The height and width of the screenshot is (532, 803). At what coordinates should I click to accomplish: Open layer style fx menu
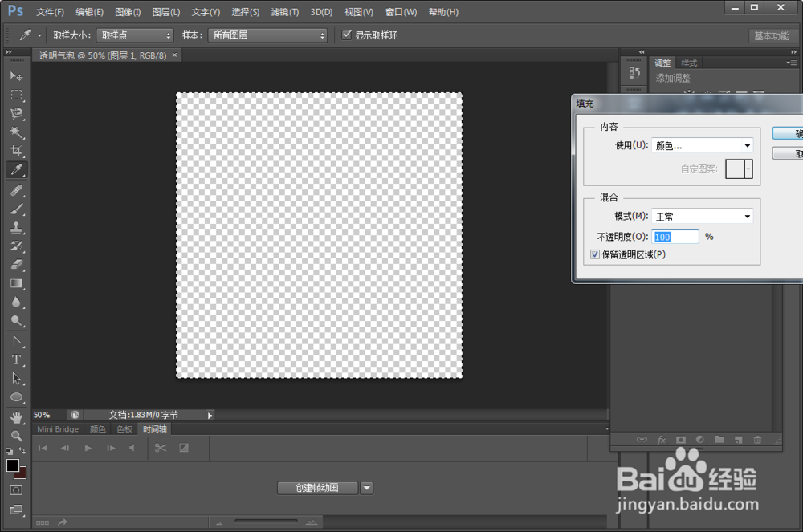click(x=661, y=440)
